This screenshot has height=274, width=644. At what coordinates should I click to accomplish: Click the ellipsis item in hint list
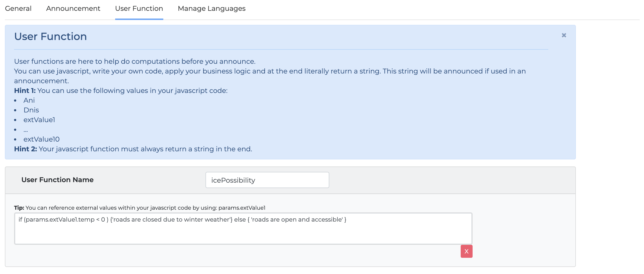[x=26, y=130]
